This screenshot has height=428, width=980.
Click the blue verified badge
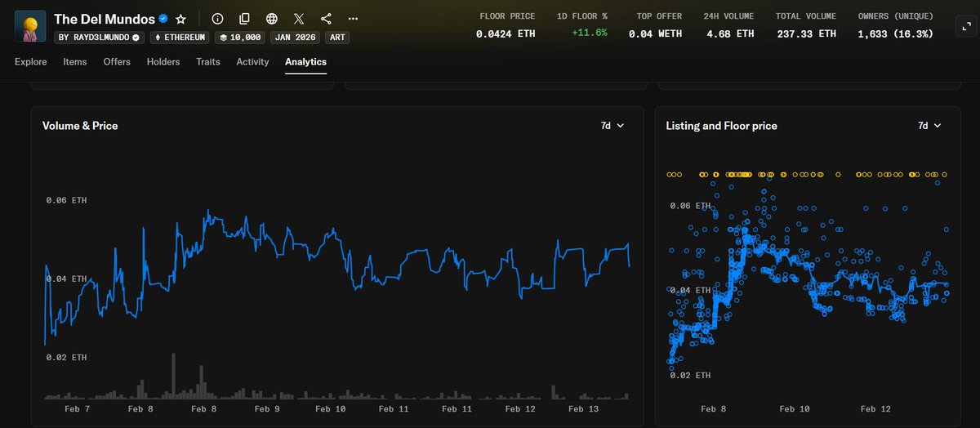point(163,19)
